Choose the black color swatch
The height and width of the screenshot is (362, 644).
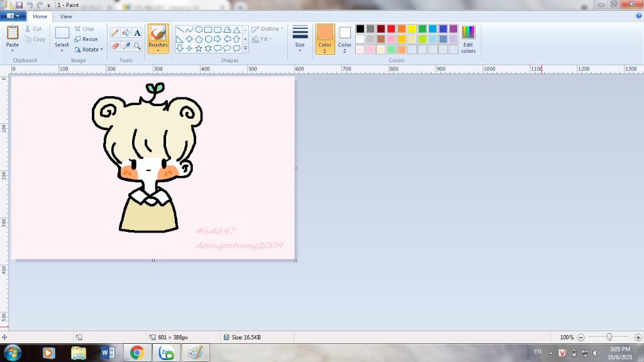tap(360, 29)
